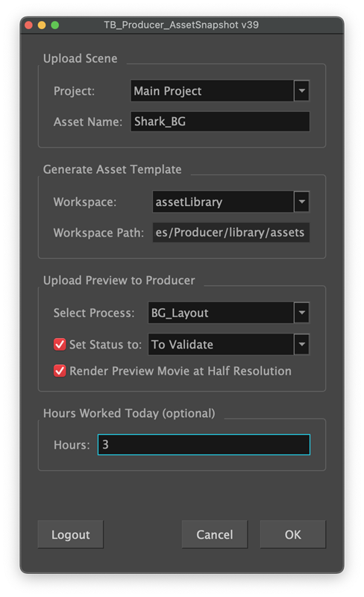
Task: Focus the Hours input field
Action: (x=204, y=444)
